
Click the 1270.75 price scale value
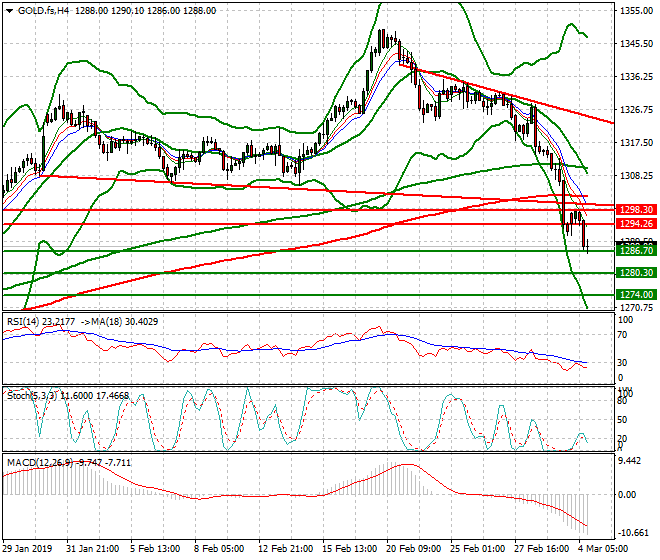[x=636, y=308]
